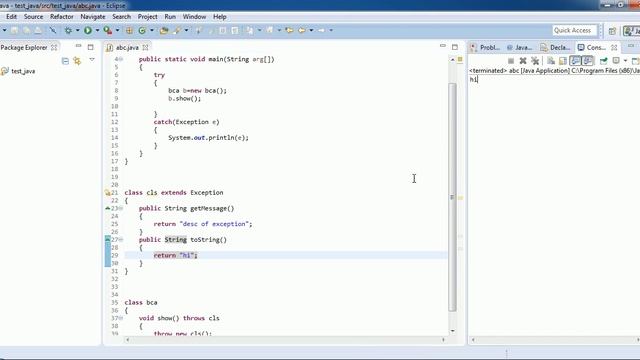Image resolution: width=640 pixels, height=360 pixels.
Task: Click the Last Edit Location arrow icon
Action: [x=289, y=30]
